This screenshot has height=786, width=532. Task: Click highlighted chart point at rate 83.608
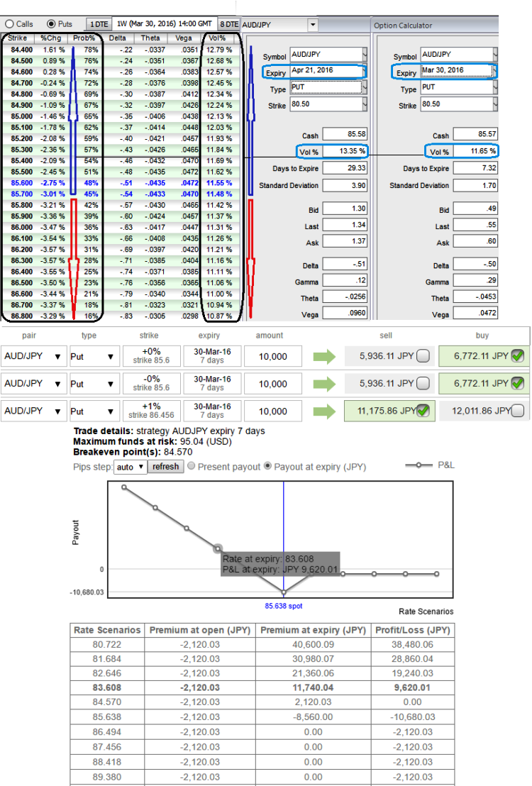coord(218,549)
